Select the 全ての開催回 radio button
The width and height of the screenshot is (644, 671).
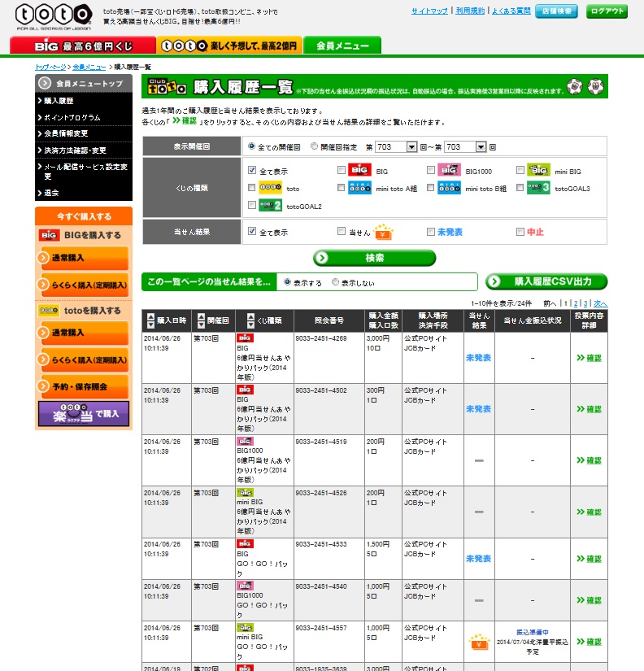[x=251, y=146]
